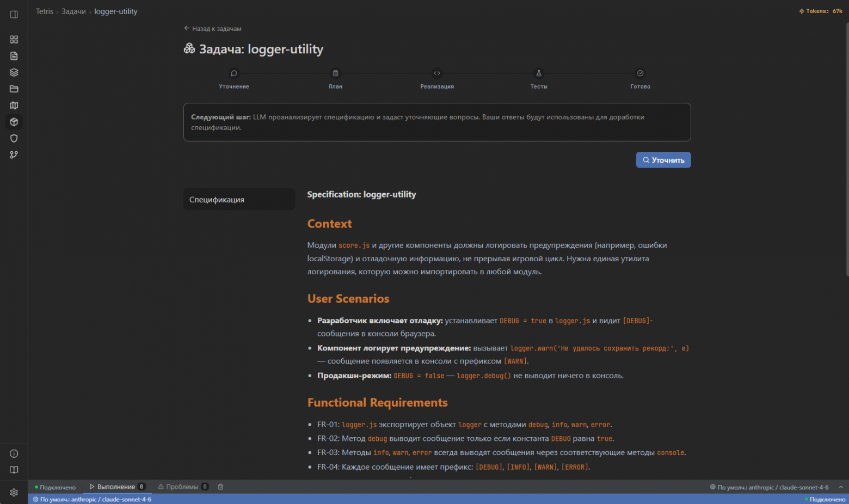Click the FR-01 requirement line
This screenshot has width=849, height=504.
(x=465, y=425)
